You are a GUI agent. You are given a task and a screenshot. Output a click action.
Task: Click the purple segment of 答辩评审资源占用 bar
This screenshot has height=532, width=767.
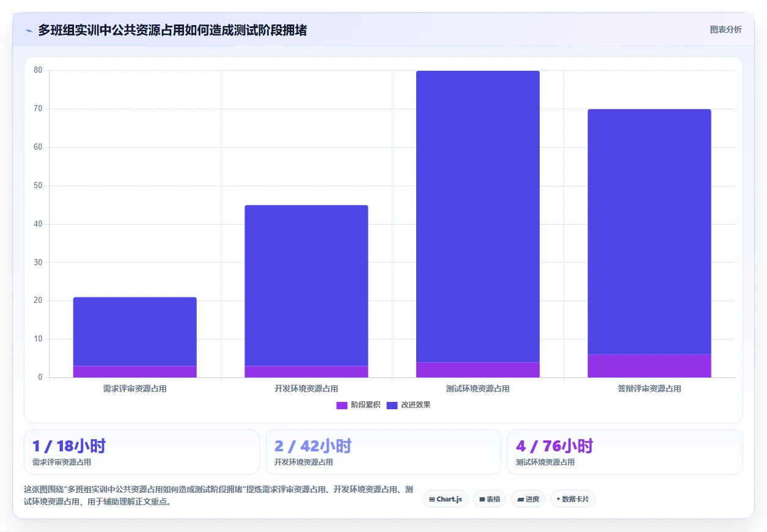(650, 366)
